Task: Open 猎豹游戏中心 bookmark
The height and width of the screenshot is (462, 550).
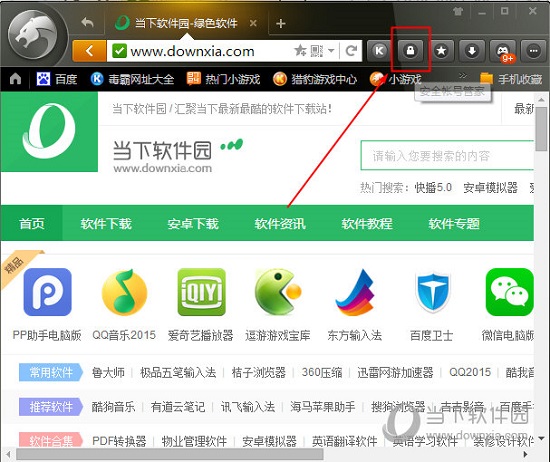Action: coord(315,79)
